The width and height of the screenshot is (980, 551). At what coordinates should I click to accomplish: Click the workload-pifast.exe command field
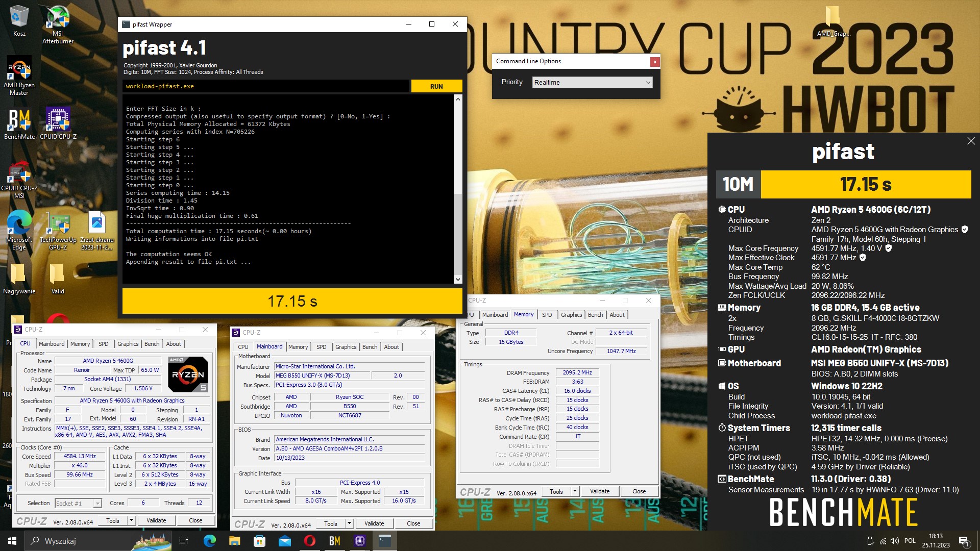(265, 86)
